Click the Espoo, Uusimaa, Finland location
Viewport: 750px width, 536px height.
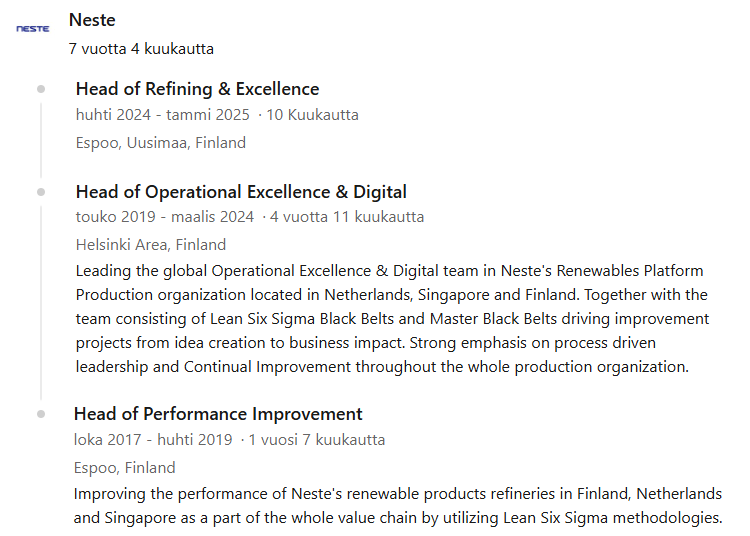[161, 142]
